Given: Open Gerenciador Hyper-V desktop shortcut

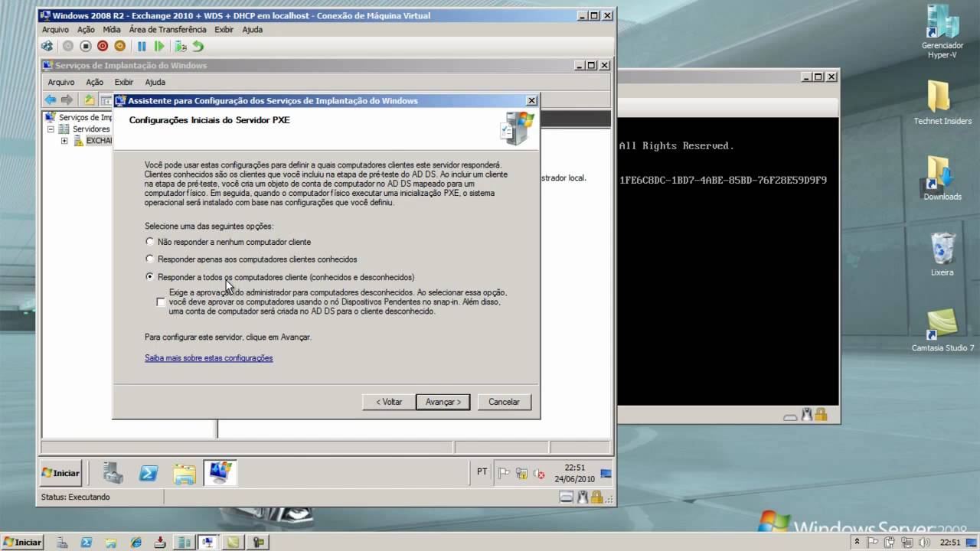Looking at the screenshot, I should click(x=942, y=32).
